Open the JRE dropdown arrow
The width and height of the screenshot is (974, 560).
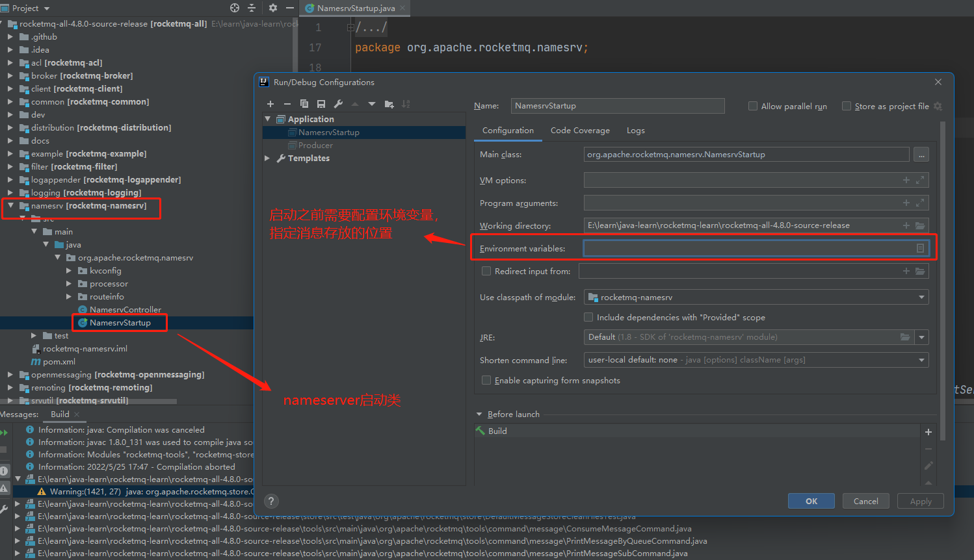921,337
